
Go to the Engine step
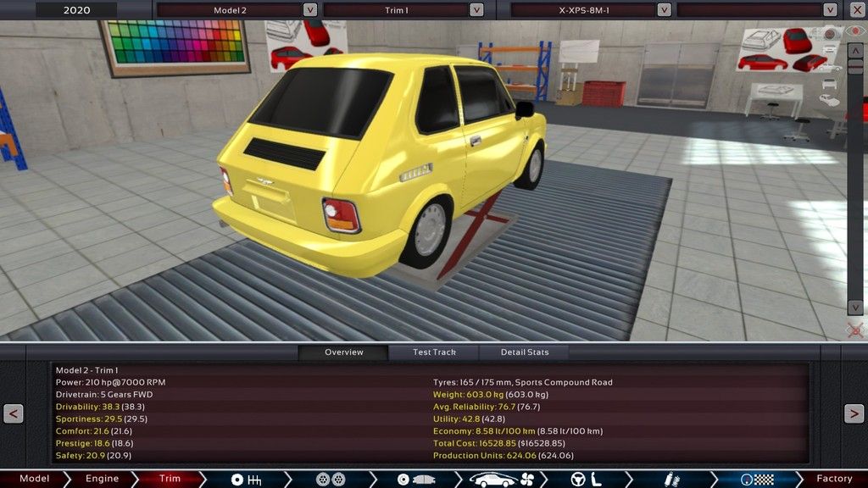click(x=102, y=480)
